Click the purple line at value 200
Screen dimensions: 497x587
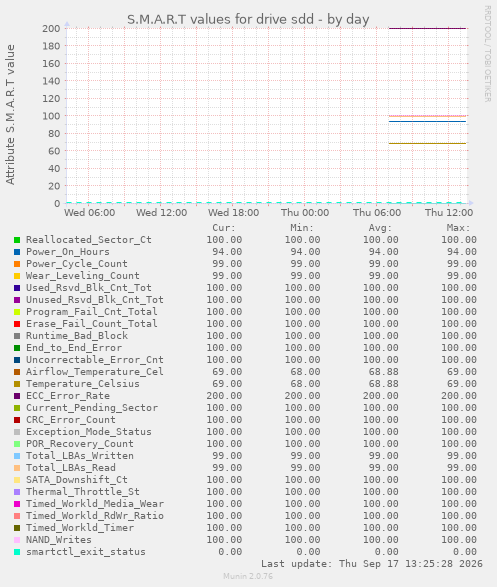pyautogui.click(x=427, y=28)
